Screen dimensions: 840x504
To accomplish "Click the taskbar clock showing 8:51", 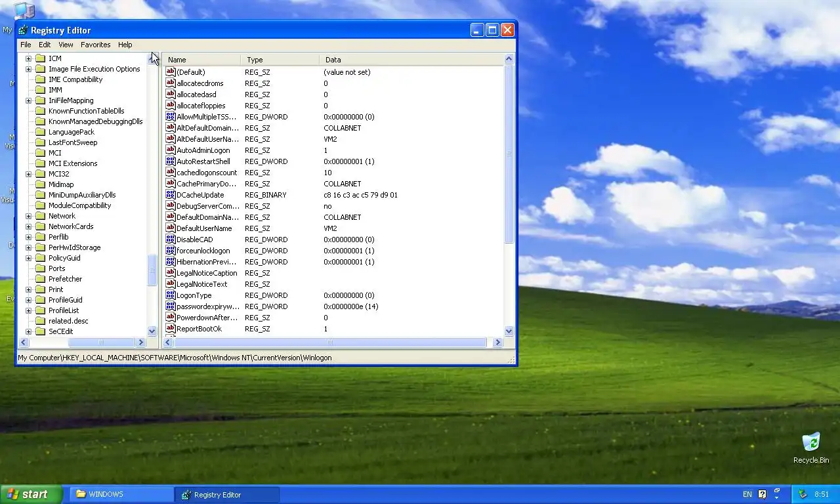I will pyautogui.click(x=821, y=494).
